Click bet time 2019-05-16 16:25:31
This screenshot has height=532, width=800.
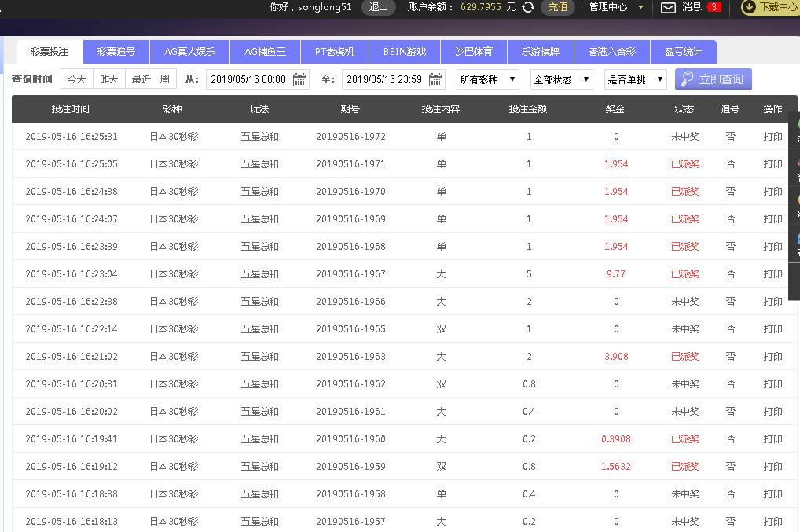click(x=72, y=137)
